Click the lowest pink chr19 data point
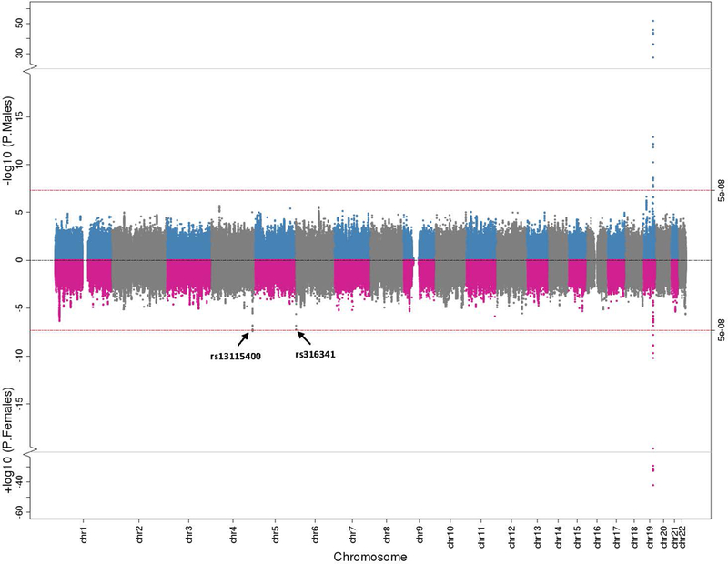The image size is (728, 564). 652,485
